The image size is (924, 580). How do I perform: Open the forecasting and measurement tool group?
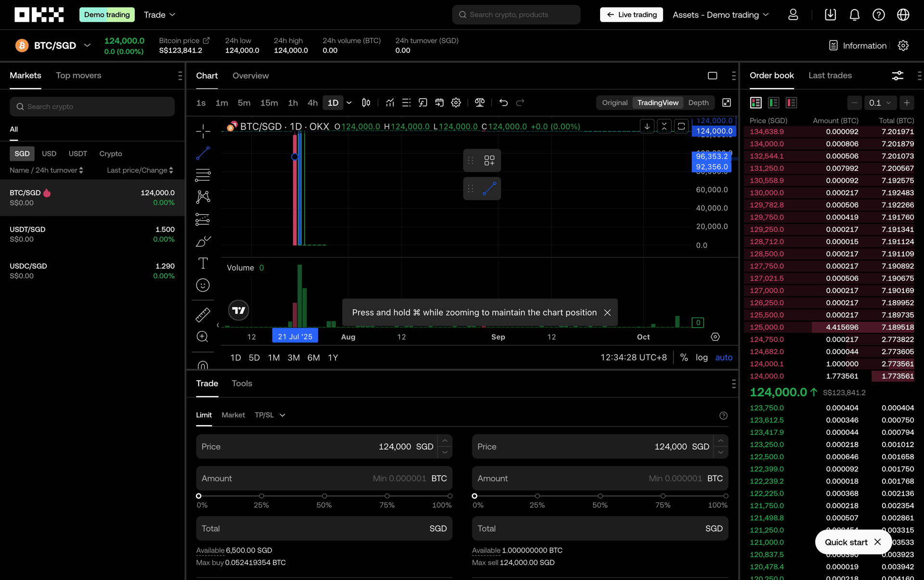pyautogui.click(x=203, y=219)
